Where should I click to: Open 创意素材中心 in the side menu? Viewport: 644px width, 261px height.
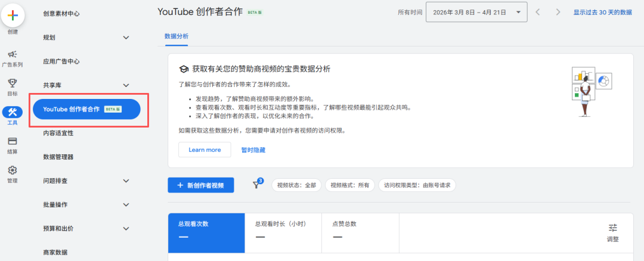click(x=61, y=14)
